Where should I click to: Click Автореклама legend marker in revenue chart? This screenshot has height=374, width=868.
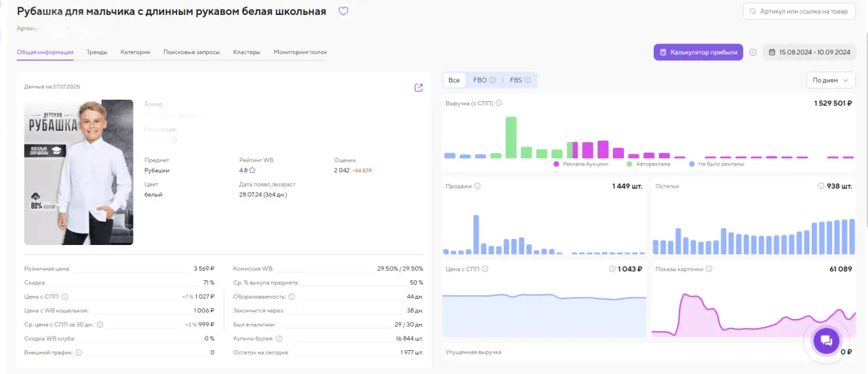(630, 164)
